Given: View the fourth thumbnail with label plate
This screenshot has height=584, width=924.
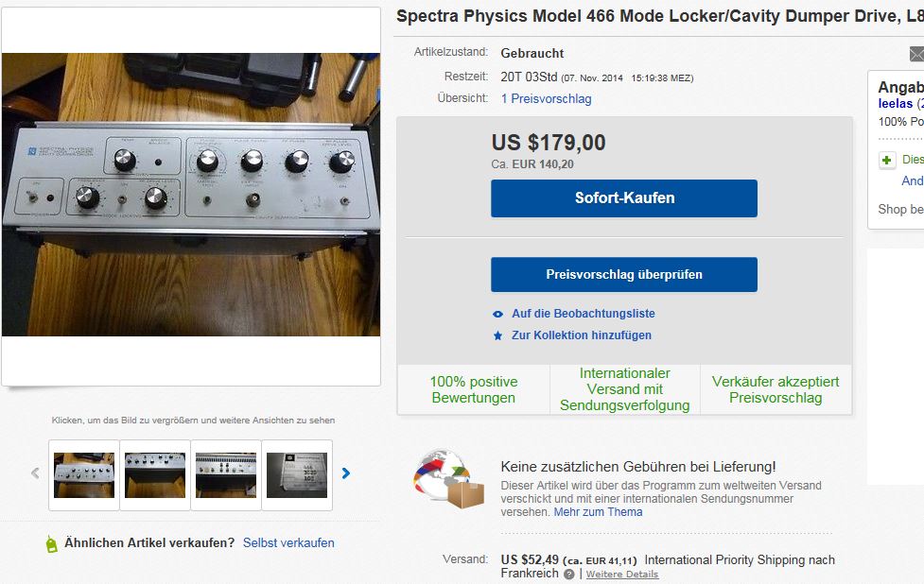Looking at the screenshot, I should coord(297,474).
